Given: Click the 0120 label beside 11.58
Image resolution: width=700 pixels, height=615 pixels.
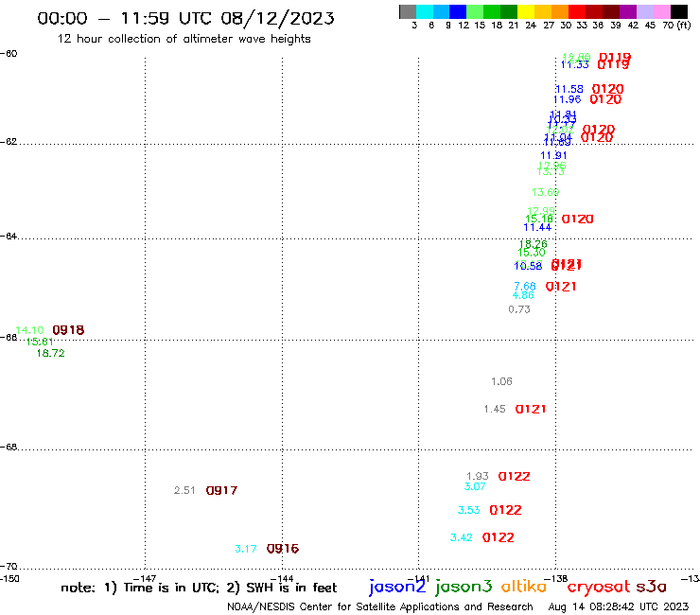Looking at the screenshot, I should (x=608, y=89).
